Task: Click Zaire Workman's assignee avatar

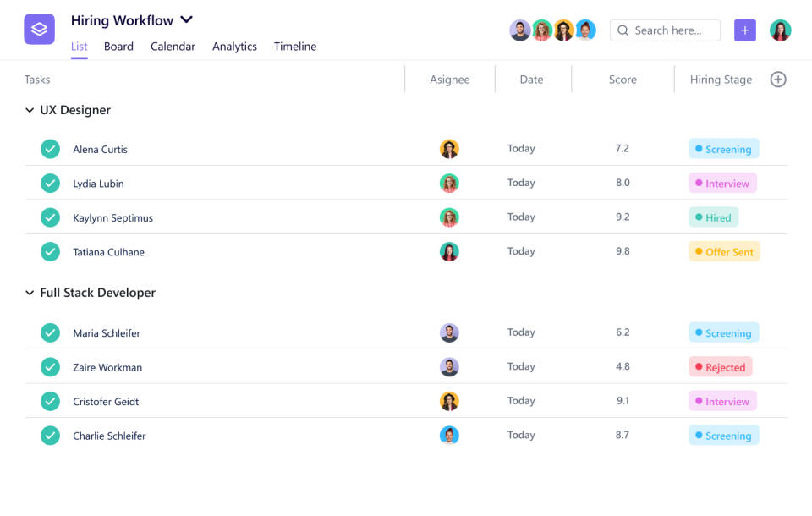Action: coord(449,367)
